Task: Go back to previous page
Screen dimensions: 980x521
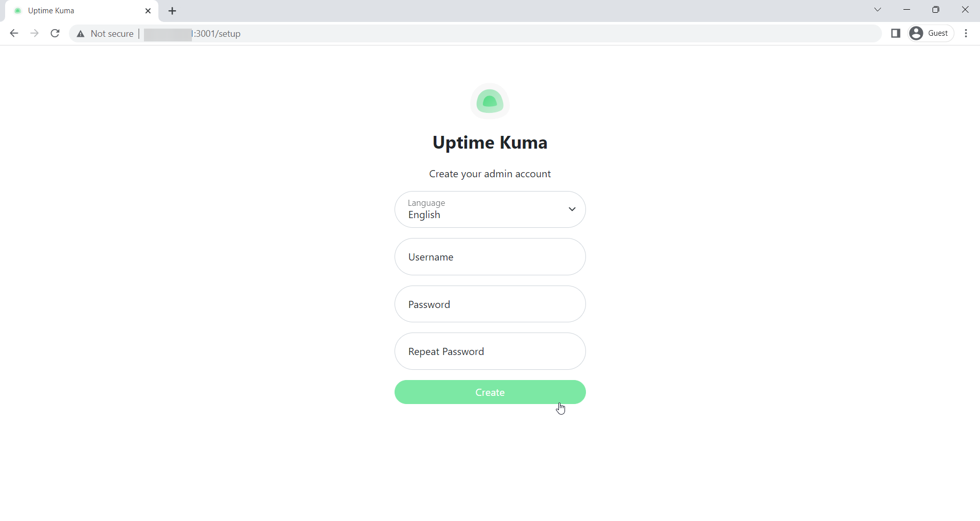Action: 14,34
